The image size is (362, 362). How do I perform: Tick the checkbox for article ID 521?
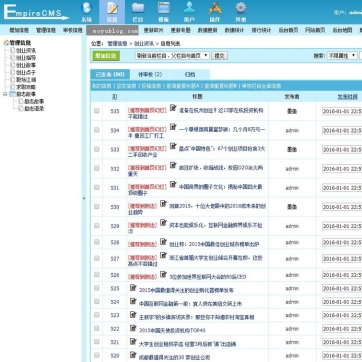97,342
